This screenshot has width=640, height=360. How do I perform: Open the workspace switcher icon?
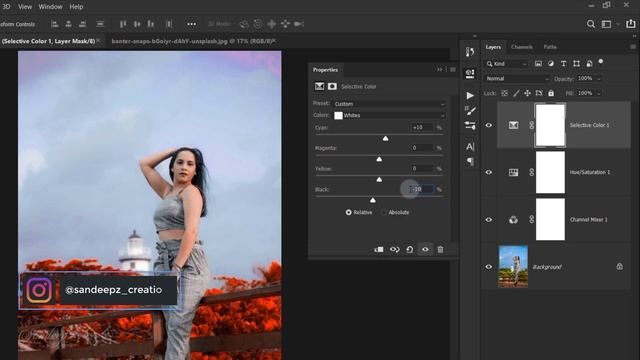(607, 24)
